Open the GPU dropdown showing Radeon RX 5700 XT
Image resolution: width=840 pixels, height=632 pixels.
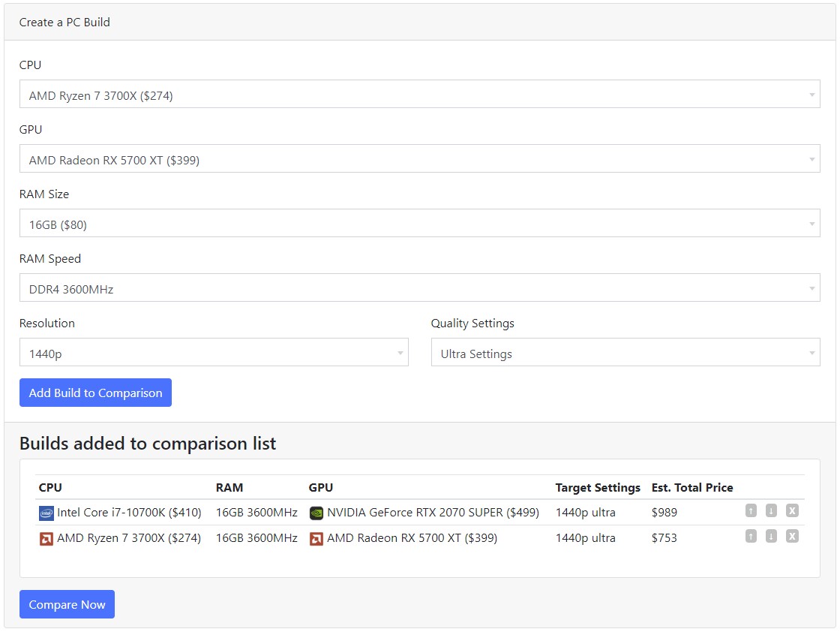[419, 158]
